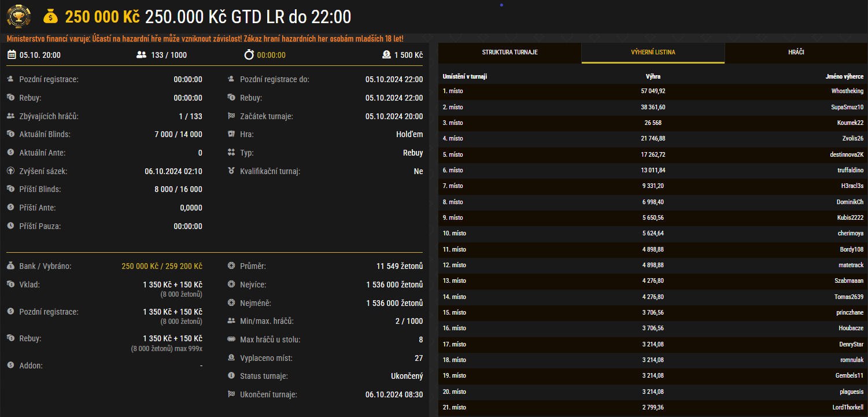The image size is (868, 417).
Task: Click the medal icon beside Kvalifikační turnaj
Action: [x=231, y=171]
